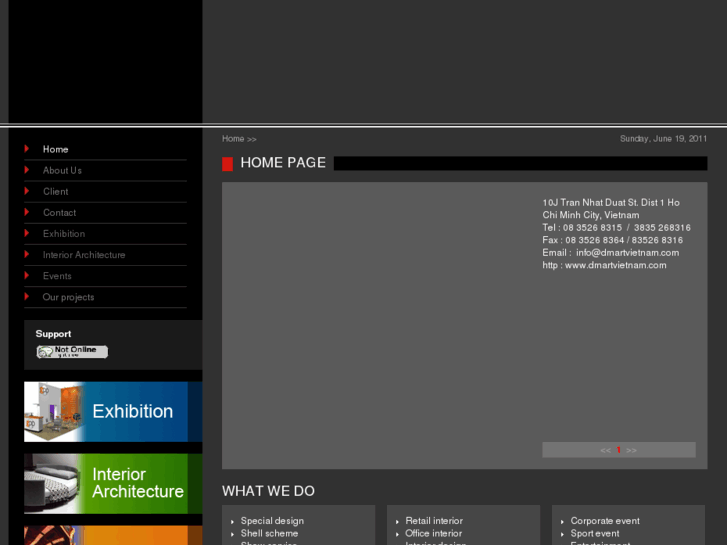Click bullet arrow next to Special design

(x=232, y=522)
